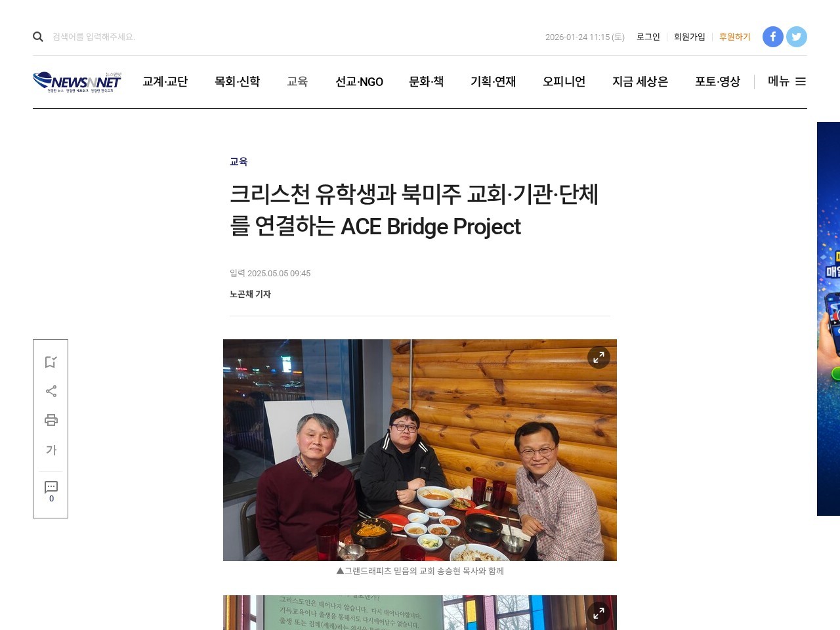Image resolution: width=840 pixels, height=630 pixels.
Task: Click the search magnifier icon
Action: [x=38, y=37]
